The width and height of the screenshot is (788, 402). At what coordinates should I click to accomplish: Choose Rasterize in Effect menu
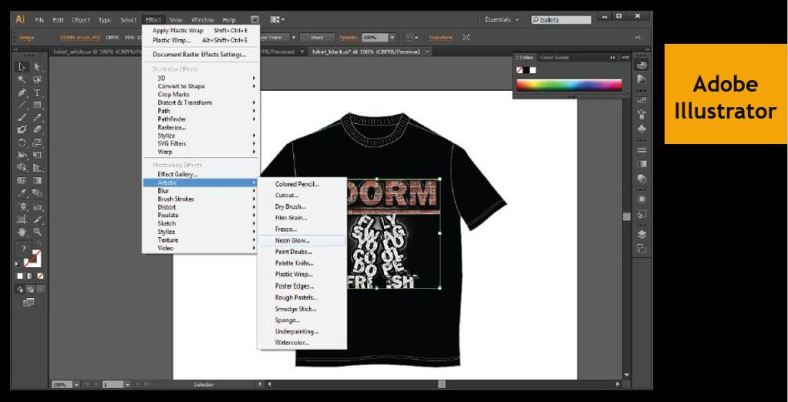tap(200, 127)
